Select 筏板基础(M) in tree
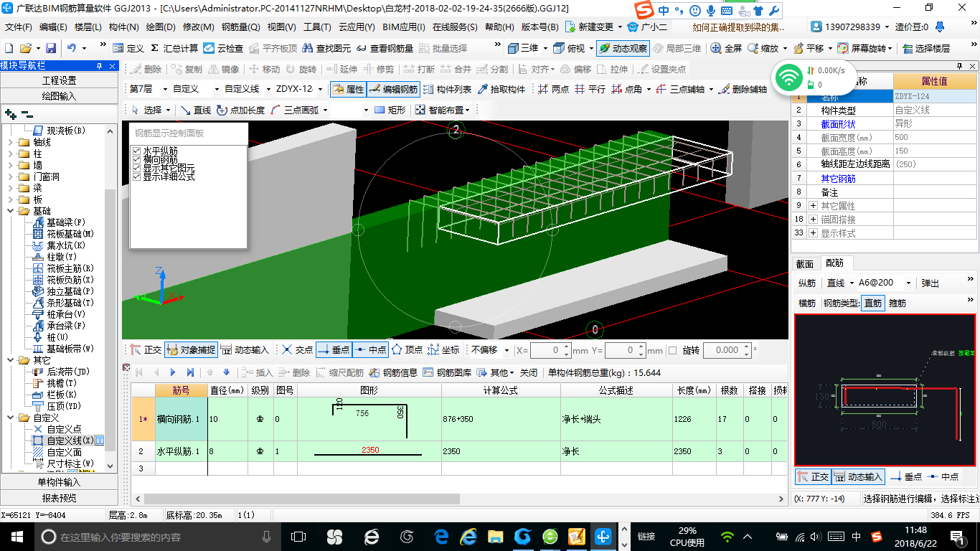 [70, 234]
